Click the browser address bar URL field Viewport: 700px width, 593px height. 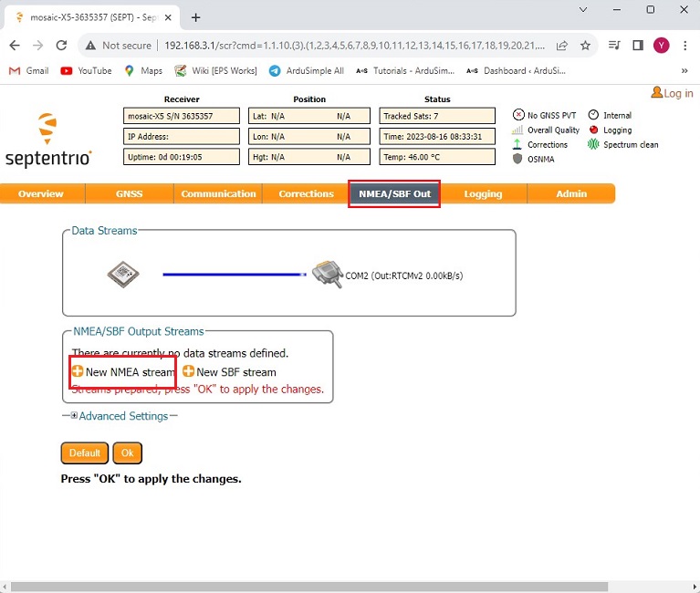[x=356, y=45]
